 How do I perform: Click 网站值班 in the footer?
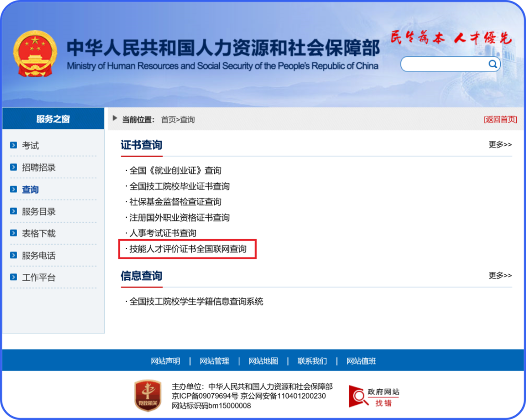tap(361, 361)
